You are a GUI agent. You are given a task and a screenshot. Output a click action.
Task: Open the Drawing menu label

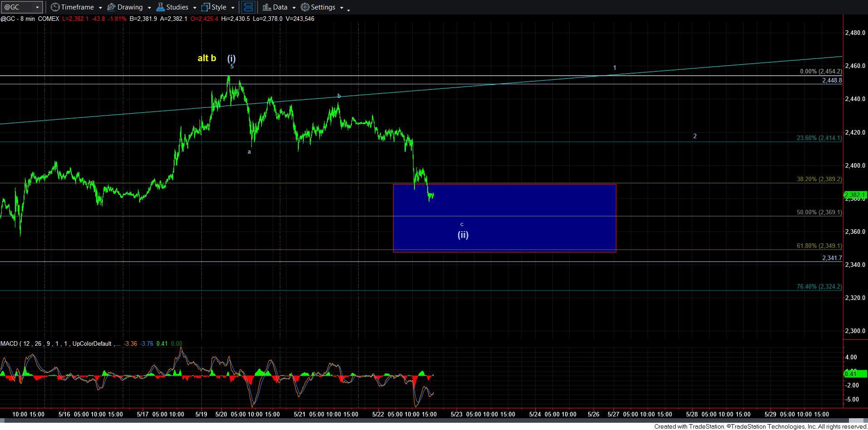pyautogui.click(x=130, y=7)
